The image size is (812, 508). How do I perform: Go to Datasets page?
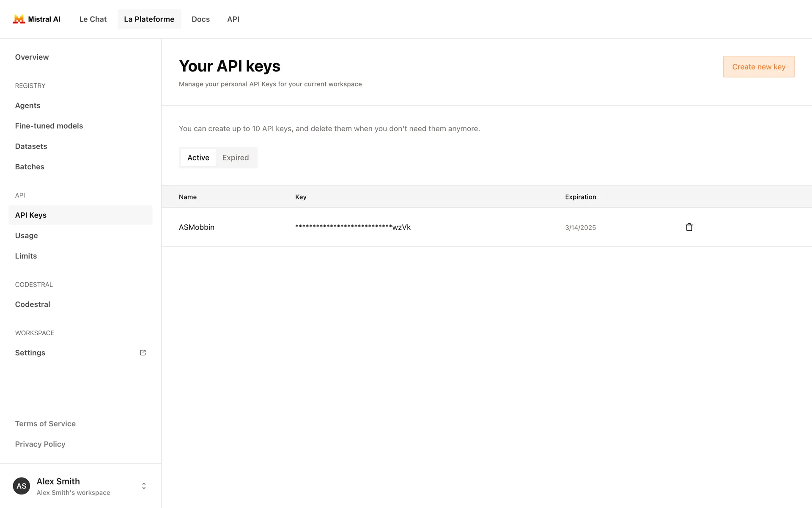[31, 146]
